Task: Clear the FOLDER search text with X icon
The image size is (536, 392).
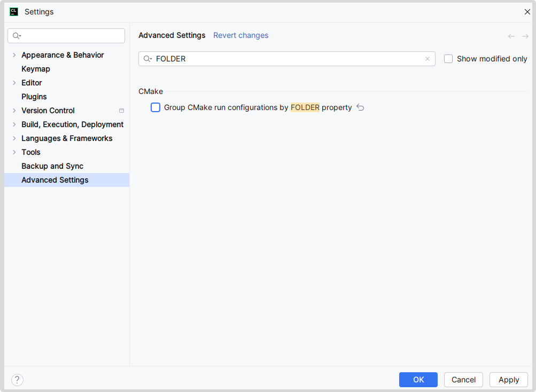Action: click(x=427, y=59)
